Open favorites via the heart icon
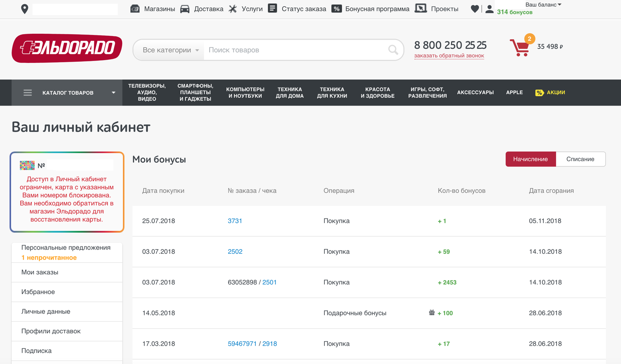Viewport: 621px width, 364px height. pos(475,9)
